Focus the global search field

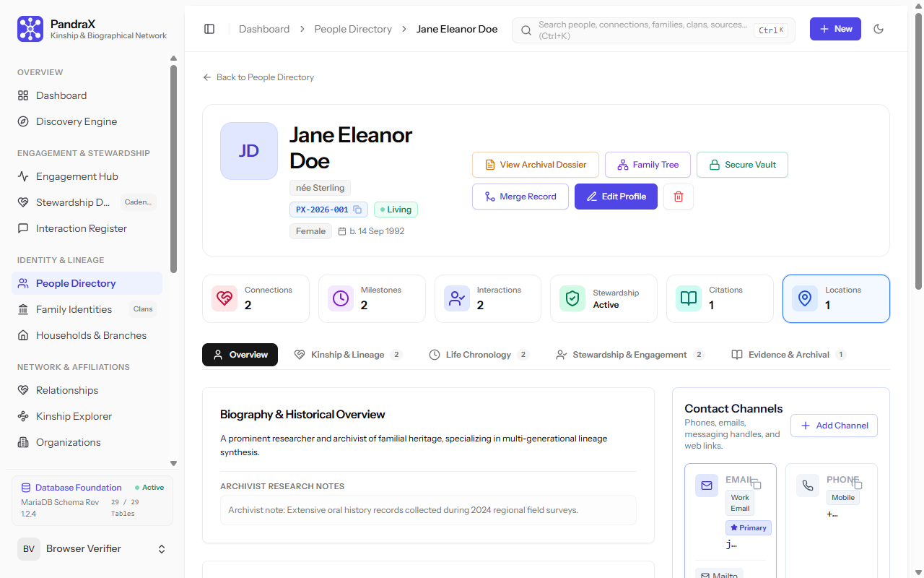653,30
